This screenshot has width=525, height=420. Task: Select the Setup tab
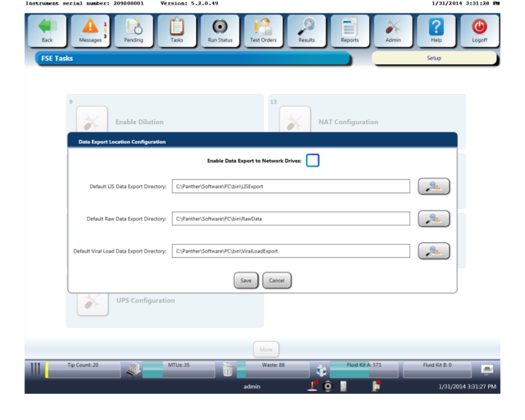(x=434, y=58)
